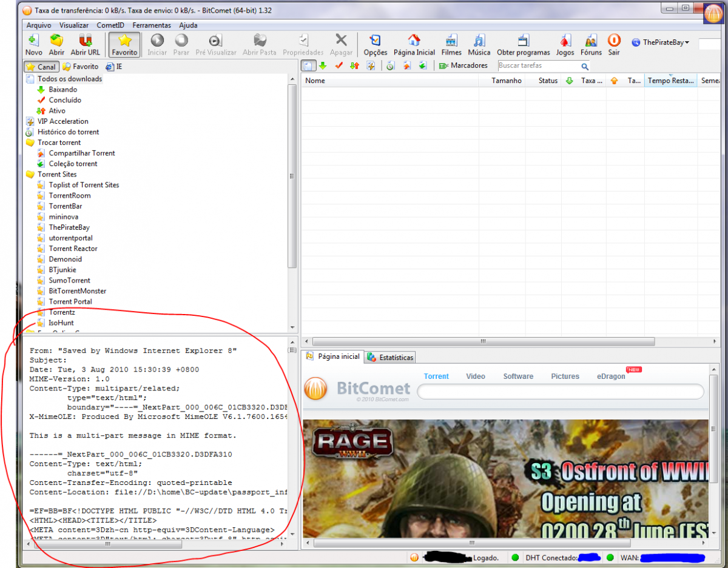Viewport: 728px width, 568px height.
Task: Switch to Página inicial bottom tab
Action: pos(333,356)
